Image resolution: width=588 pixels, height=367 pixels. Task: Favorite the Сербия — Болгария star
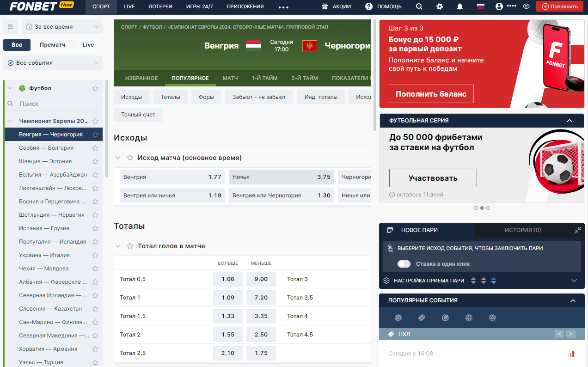click(95, 148)
